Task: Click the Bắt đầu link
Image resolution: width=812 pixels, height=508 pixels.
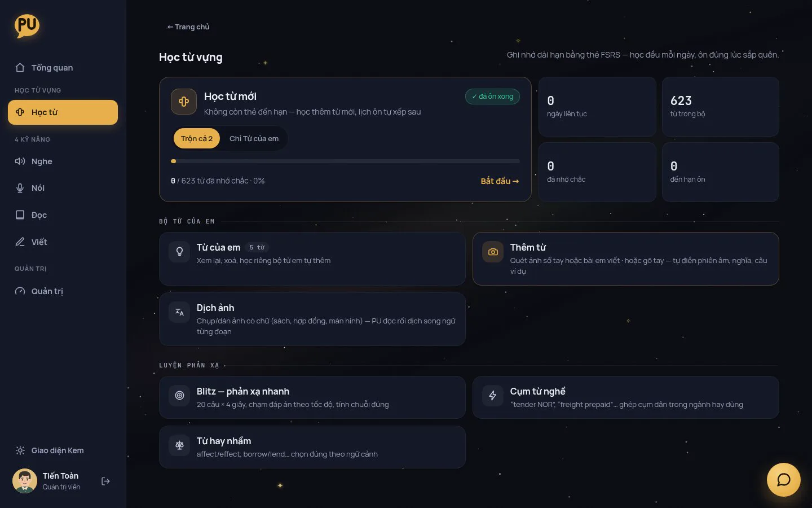Action: pos(500,181)
